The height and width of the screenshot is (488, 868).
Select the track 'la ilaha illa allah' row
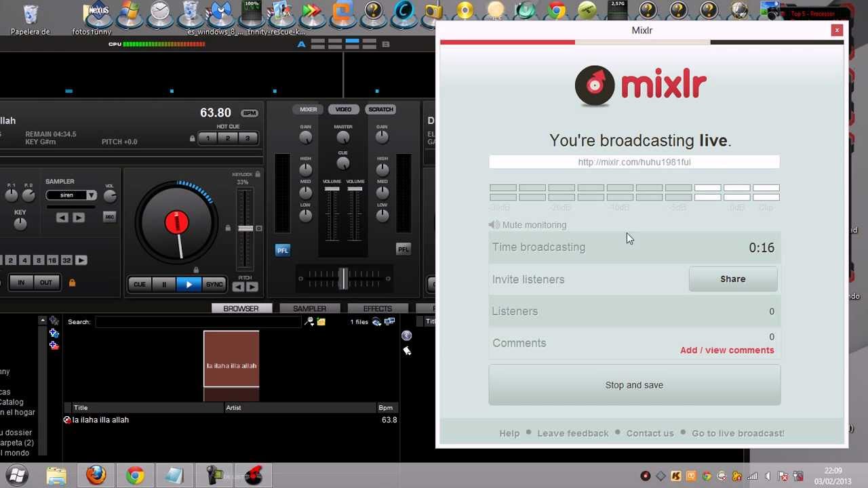231,420
